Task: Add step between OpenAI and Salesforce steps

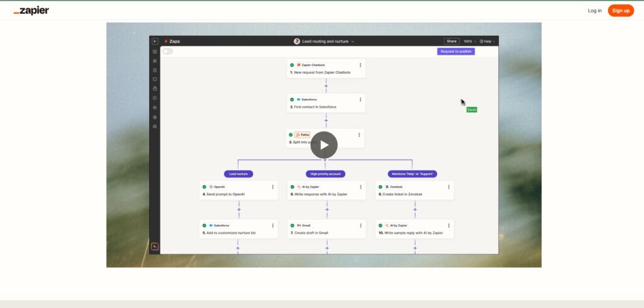Action: [239, 209]
